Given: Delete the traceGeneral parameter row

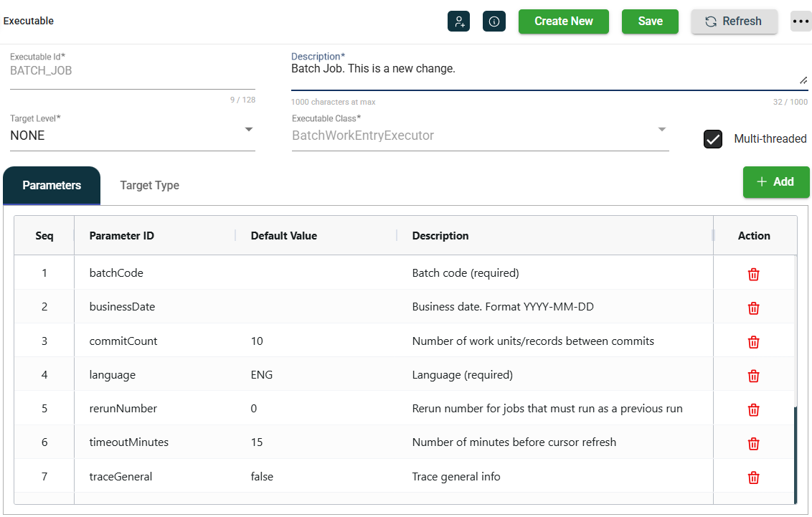Looking at the screenshot, I should (753, 477).
